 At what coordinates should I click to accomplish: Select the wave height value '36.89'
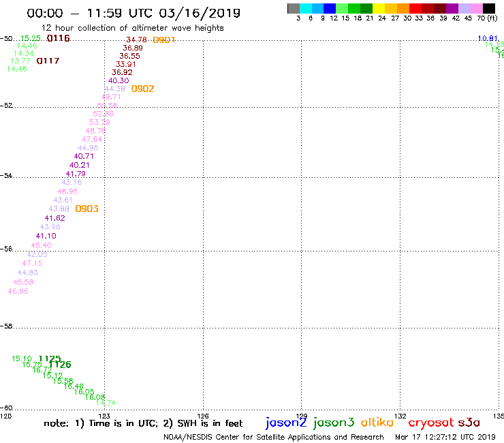pyautogui.click(x=133, y=48)
